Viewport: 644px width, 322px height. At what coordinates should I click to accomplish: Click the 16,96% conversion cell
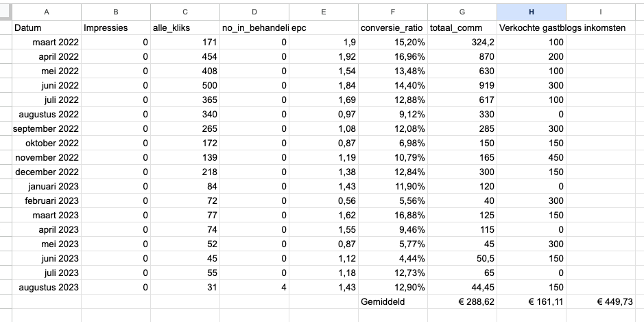point(393,56)
